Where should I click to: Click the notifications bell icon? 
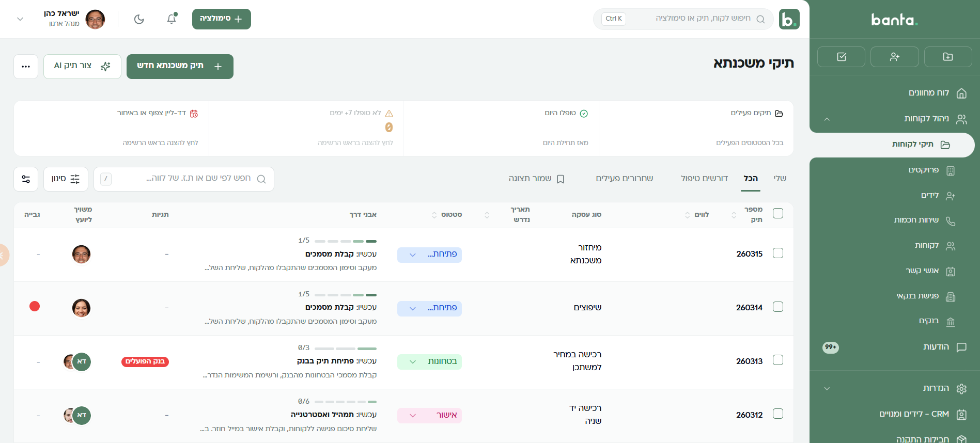pyautogui.click(x=172, y=19)
